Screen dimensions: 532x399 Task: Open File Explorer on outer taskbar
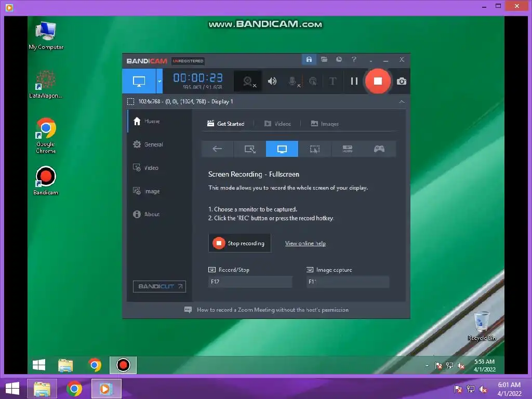(x=42, y=389)
